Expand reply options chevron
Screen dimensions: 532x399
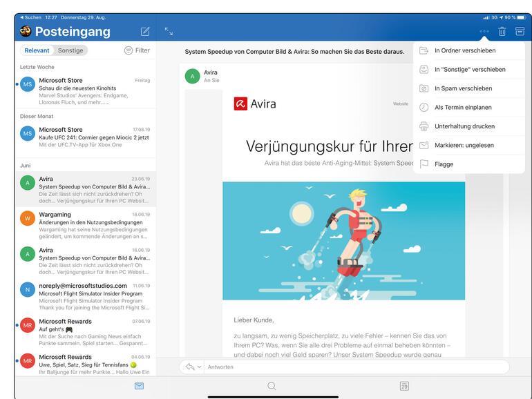coord(199,367)
